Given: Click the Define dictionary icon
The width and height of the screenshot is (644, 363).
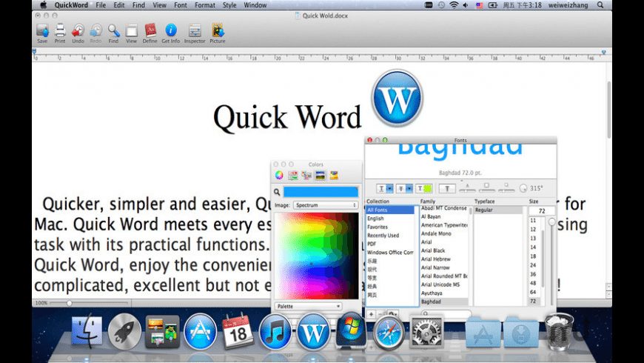Looking at the screenshot, I should tap(150, 33).
